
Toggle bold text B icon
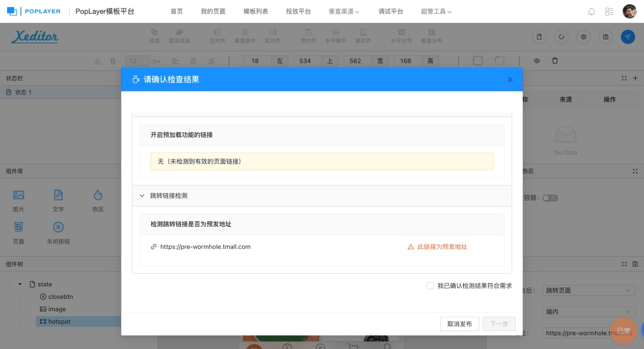coord(113,61)
